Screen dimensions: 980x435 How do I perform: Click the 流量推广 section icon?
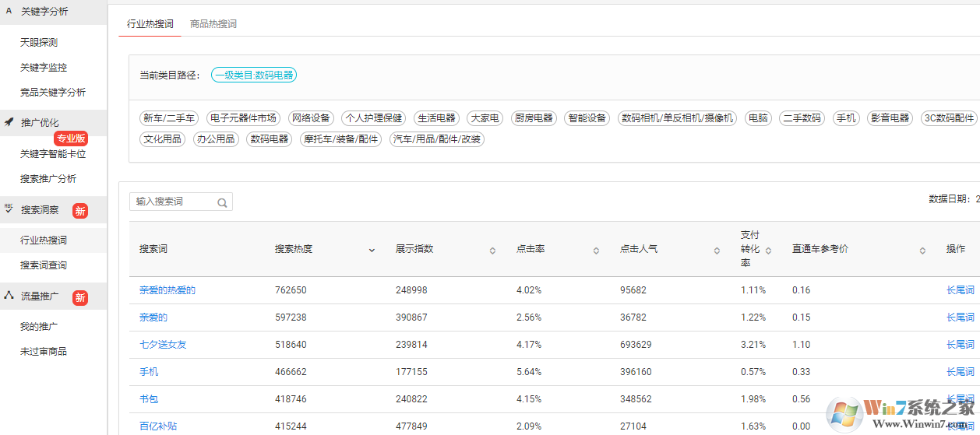[9, 296]
